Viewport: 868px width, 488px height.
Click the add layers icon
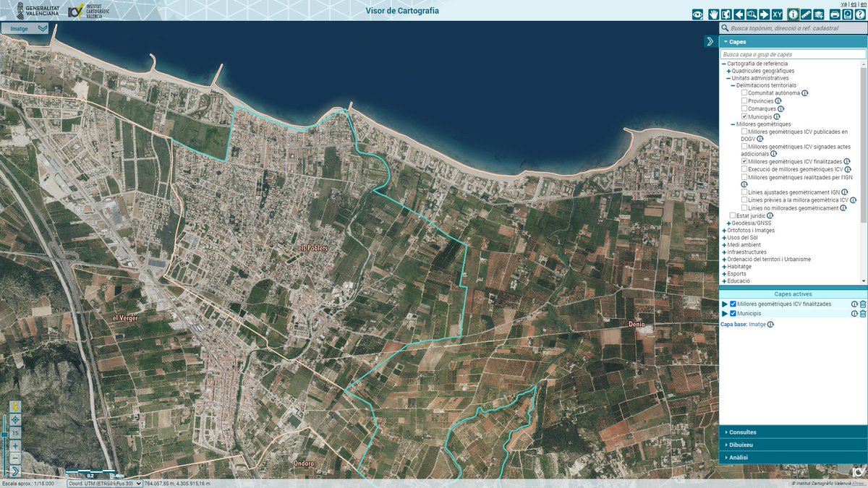pyautogui.click(x=819, y=14)
